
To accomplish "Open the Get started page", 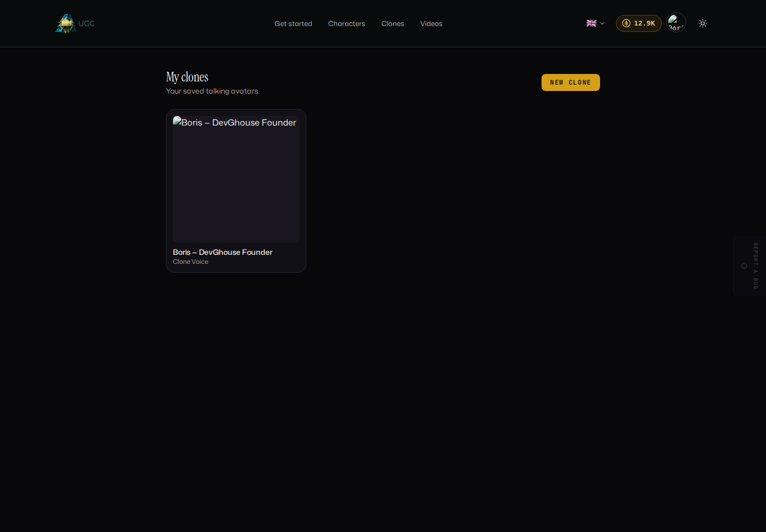I will (293, 23).
